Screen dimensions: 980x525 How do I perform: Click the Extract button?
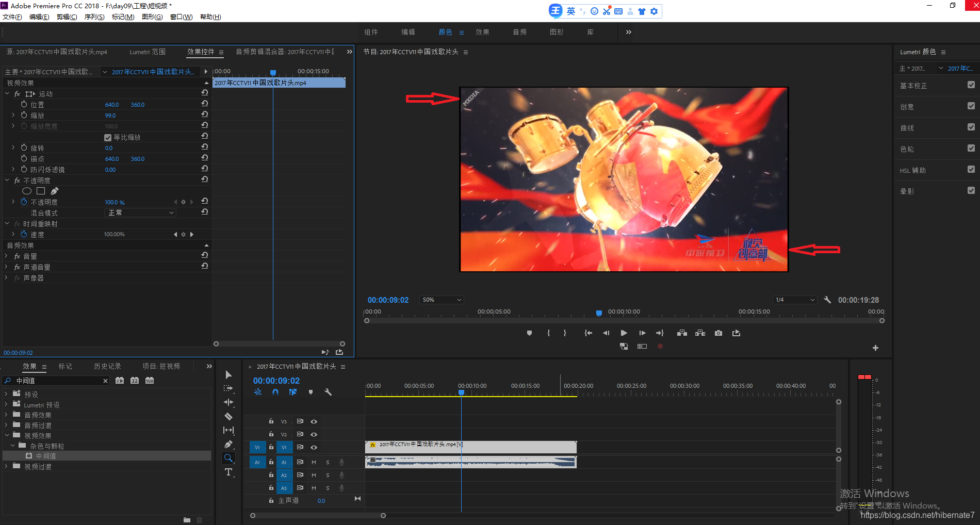tap(700, 333)
